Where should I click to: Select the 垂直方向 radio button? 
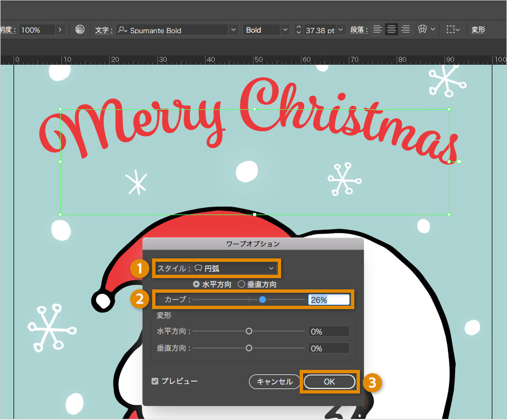[x=241, y=284]
